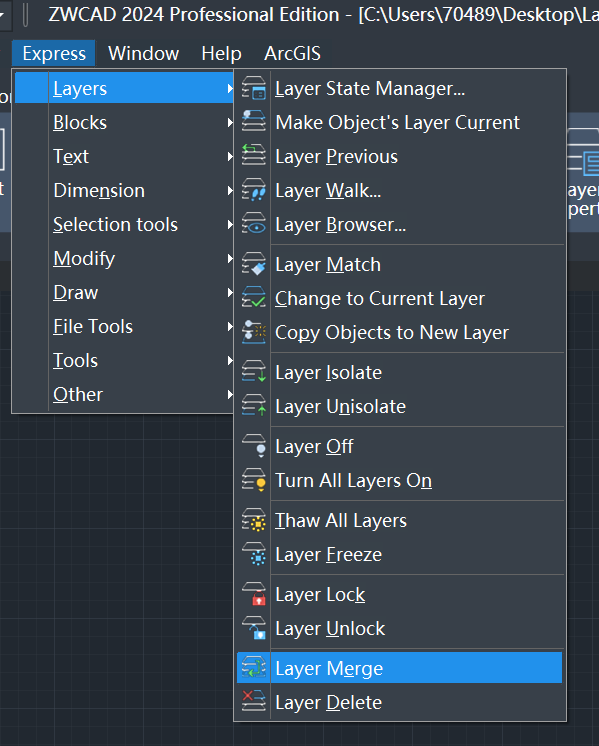Click the Layer Walk footprints icon
This screenshot has width=599, height=746.
coord(254,190)
